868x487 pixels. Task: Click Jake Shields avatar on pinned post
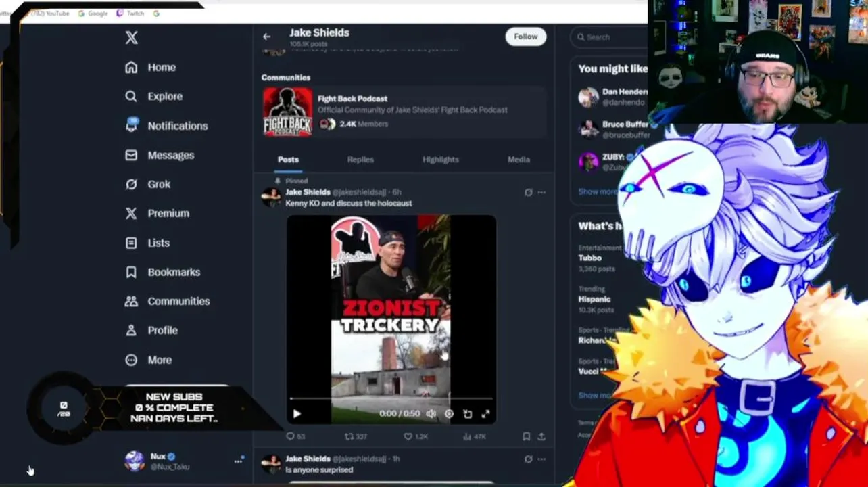(x=271, y=197)
